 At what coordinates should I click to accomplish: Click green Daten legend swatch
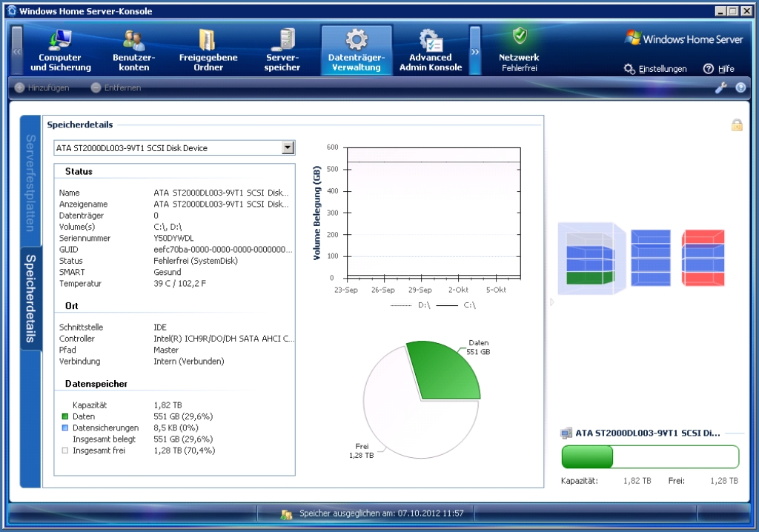pos(65,416)
